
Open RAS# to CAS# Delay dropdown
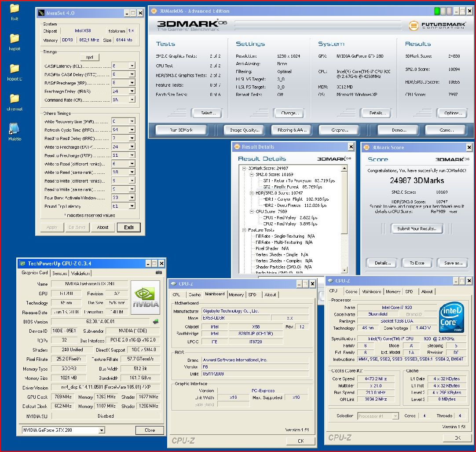click(132, 74)
